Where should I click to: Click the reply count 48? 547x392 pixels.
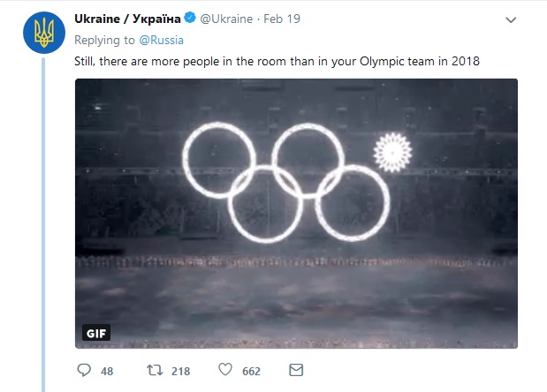click(x=106, y=371)
